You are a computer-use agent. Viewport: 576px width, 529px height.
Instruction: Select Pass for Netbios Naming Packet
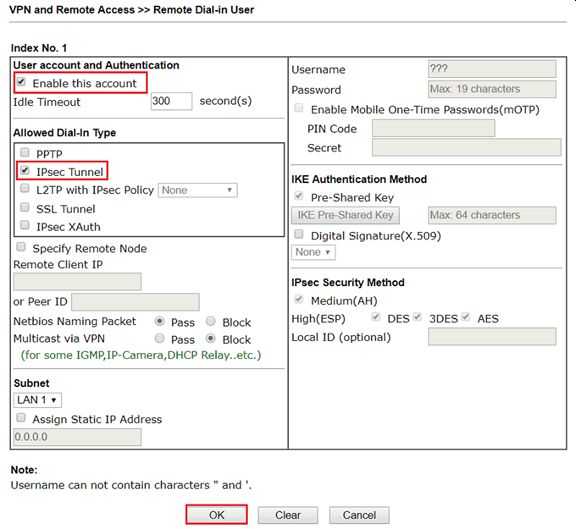(x=159, y=321)
